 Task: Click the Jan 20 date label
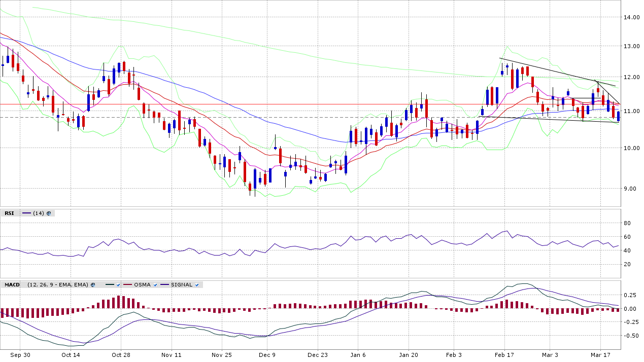click(x=409, y=355)
